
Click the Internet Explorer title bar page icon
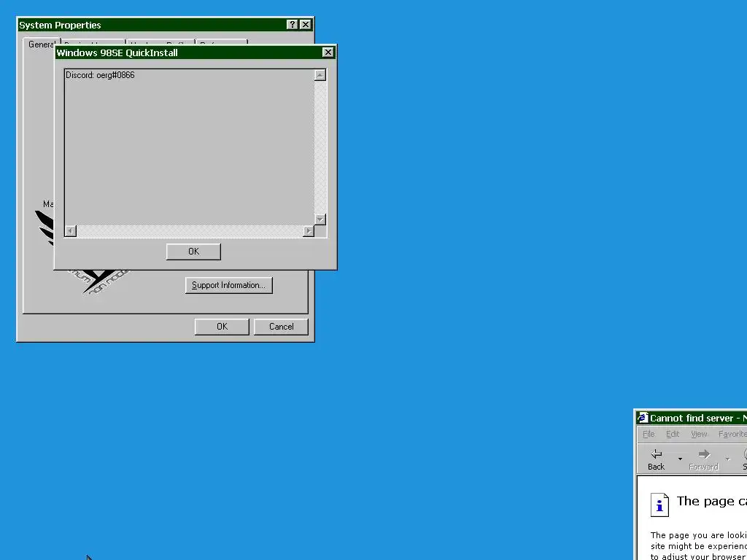[x=643, y=418]
